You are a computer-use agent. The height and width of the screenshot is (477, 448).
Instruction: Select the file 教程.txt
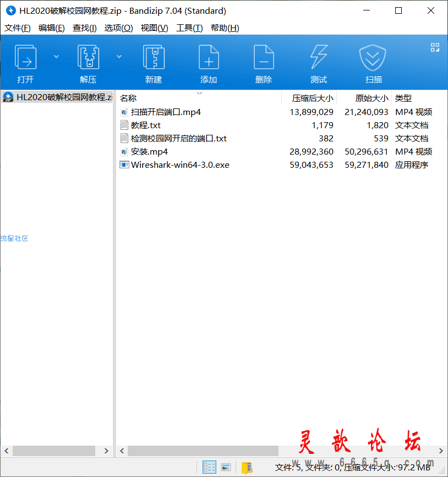point(145,125)
